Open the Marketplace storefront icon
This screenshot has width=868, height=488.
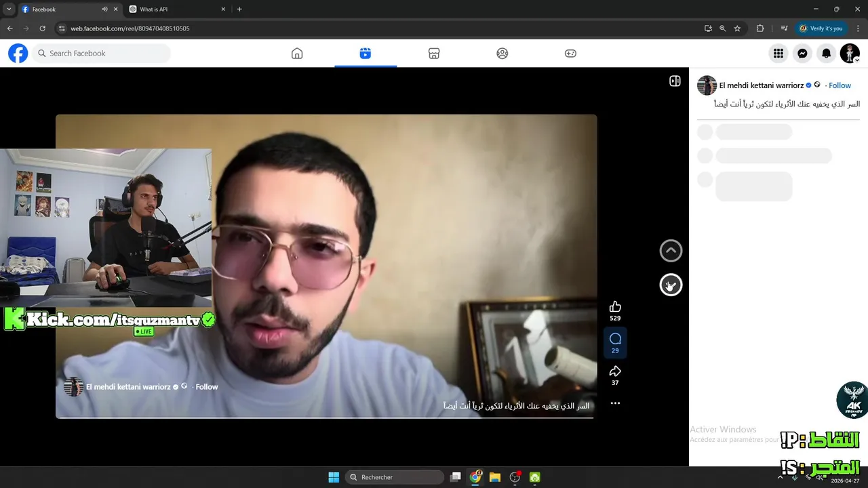point(434,54)
